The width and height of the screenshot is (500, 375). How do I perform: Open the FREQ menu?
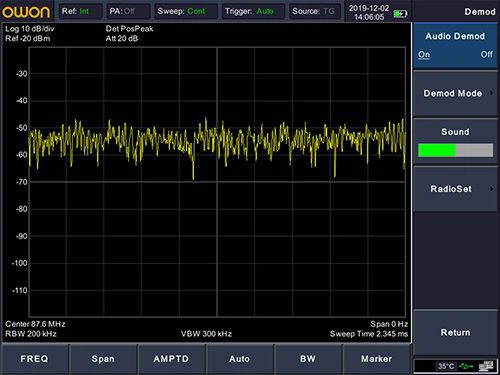tap(34, 359)
